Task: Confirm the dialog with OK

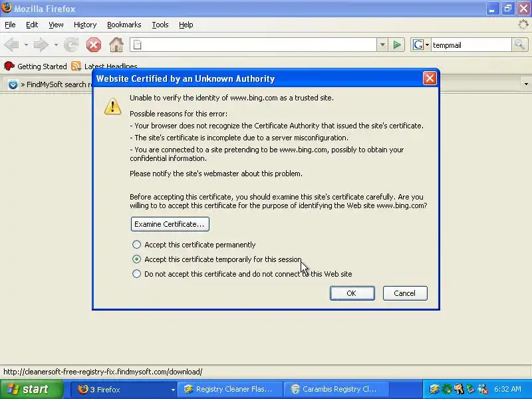Action: pos(352,293)
